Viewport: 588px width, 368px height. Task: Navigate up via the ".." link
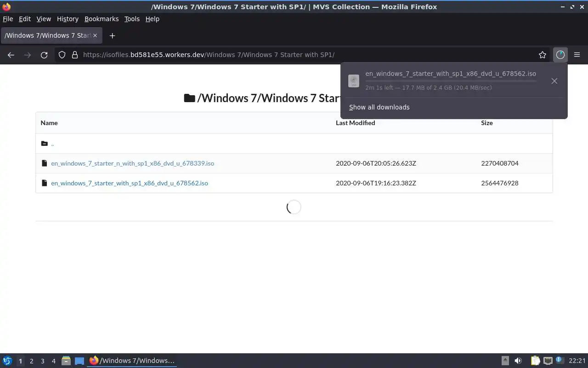point(52,144)
